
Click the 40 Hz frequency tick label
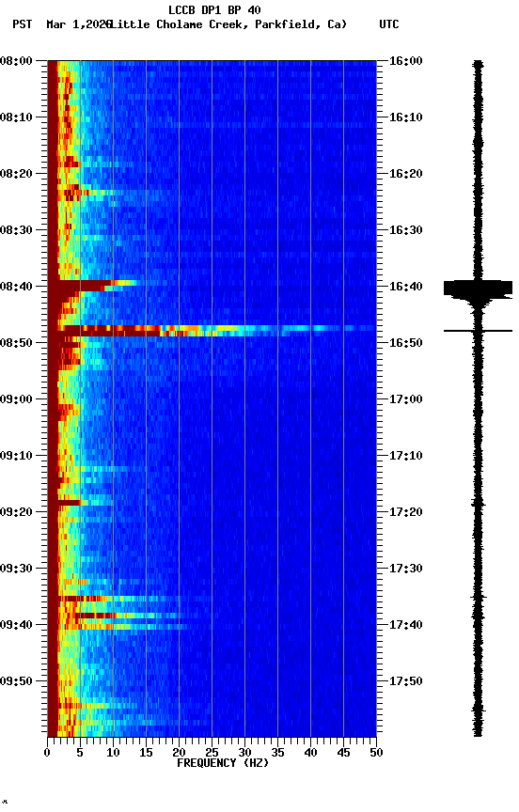point(310,753)
